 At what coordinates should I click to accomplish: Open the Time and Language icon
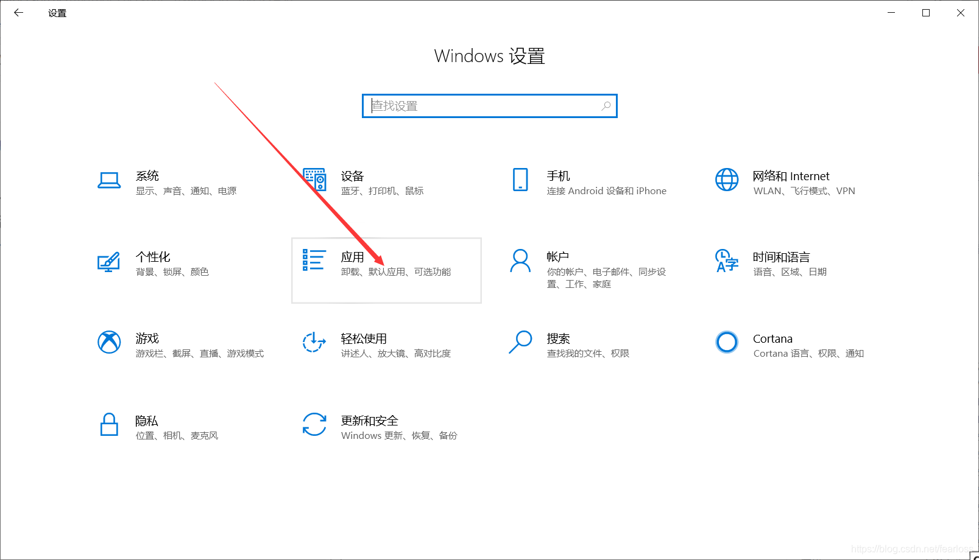(x=727, y=261)
